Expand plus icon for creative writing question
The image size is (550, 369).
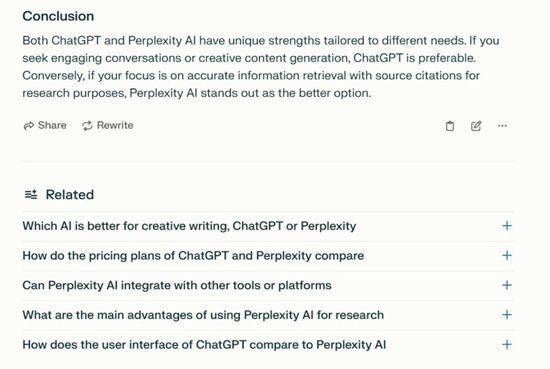tap(507, 226)
